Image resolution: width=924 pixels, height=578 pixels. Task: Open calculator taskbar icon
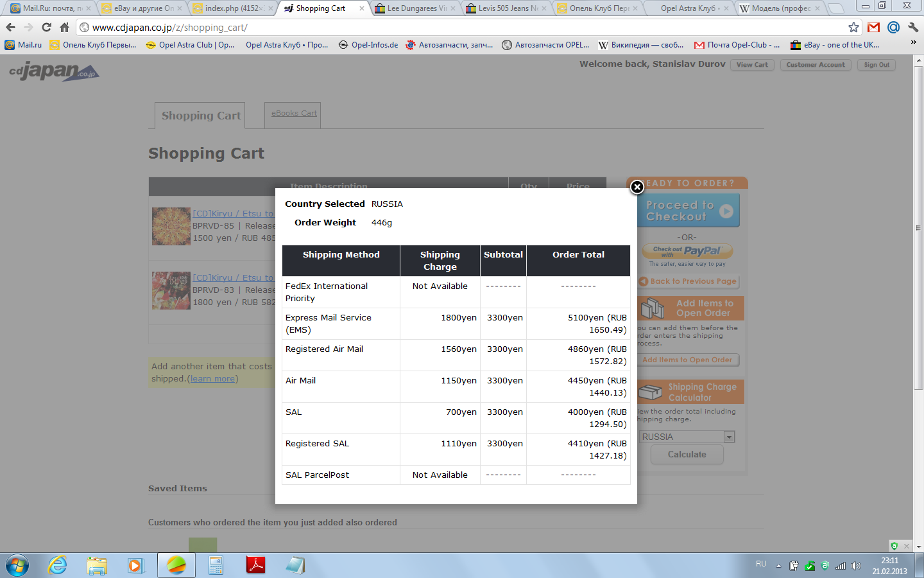[216, 566]
